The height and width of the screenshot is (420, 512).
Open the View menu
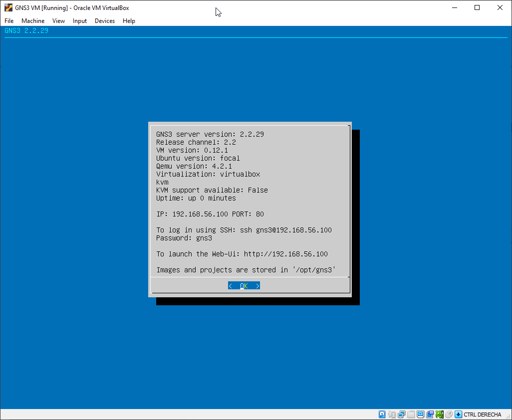[x=58, y=21]
